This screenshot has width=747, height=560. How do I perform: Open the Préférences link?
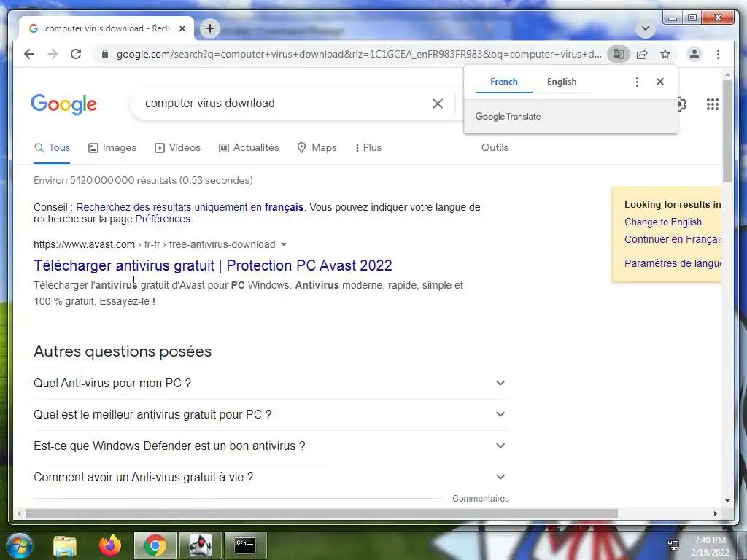click(x=163, y=219)
